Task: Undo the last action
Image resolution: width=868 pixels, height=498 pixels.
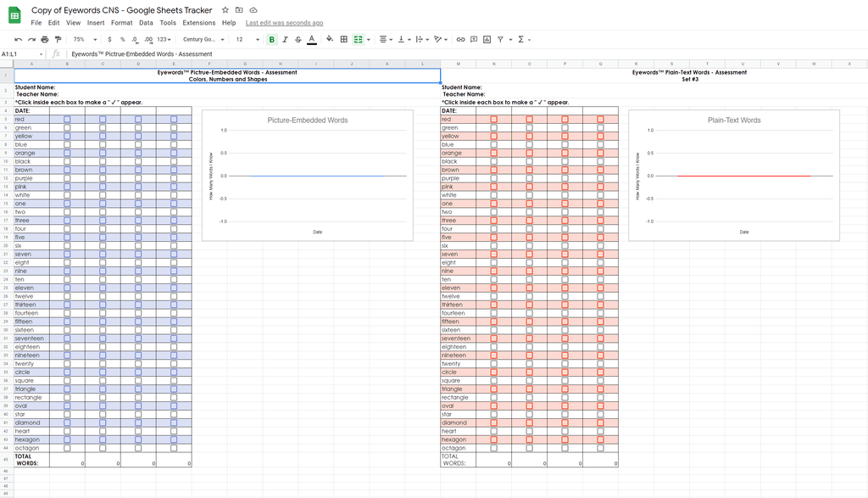Action: pyautogui.click(x=19, y=39)
